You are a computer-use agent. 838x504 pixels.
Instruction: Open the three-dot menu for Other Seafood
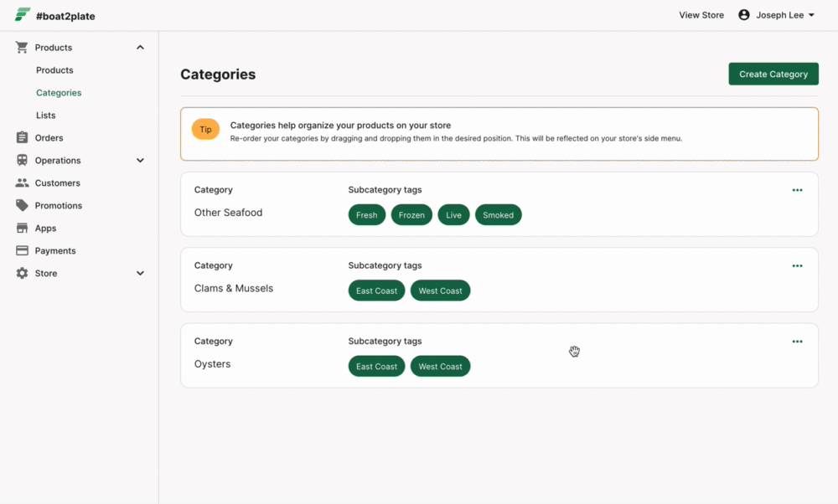[x=797, y=190]
